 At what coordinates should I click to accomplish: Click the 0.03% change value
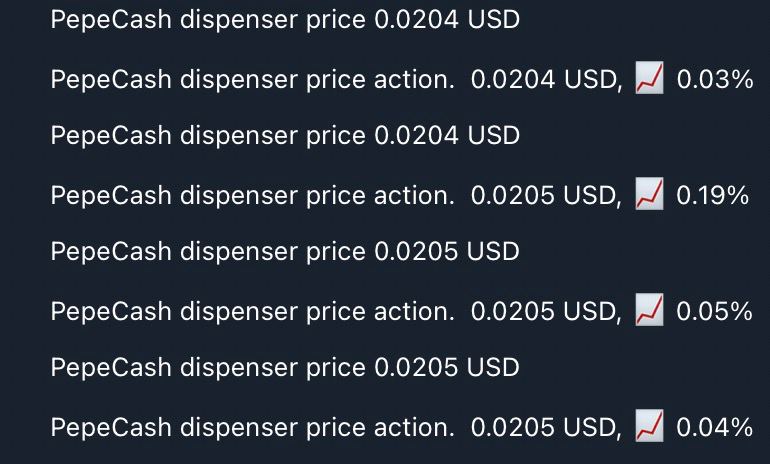tap(715, 79)
